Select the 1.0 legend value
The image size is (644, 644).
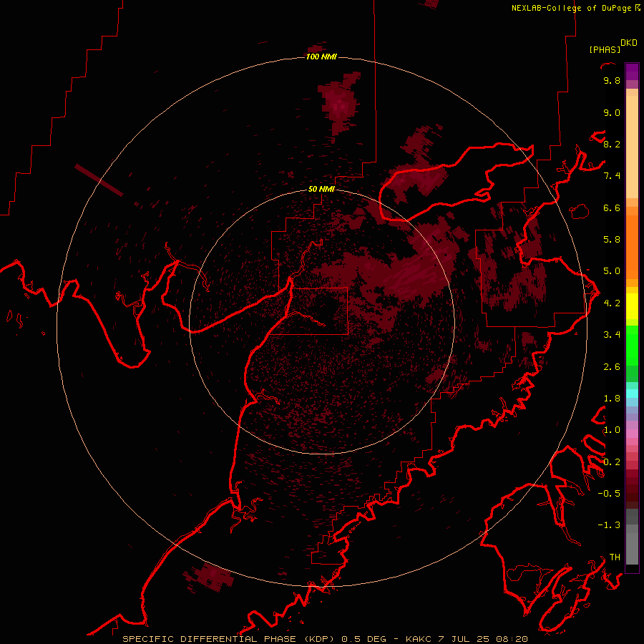click(x=612, y=430)
